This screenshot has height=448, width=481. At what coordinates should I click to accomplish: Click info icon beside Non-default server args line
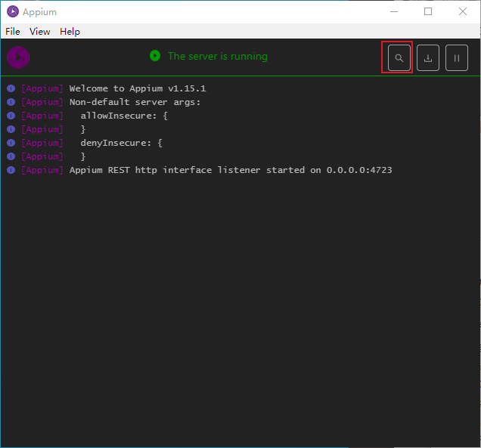(11, 102)
